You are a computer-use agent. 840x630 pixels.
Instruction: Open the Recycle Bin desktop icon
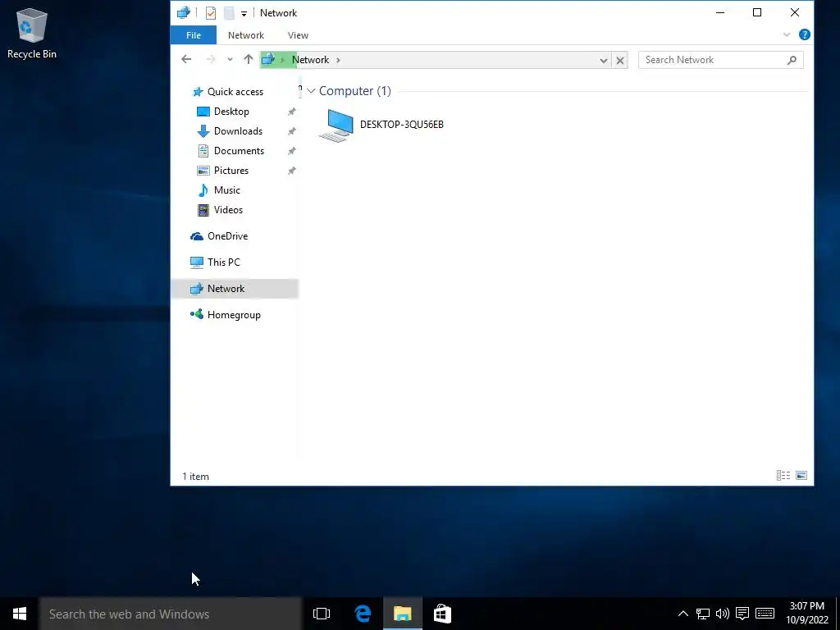click(x=32, y=34)
